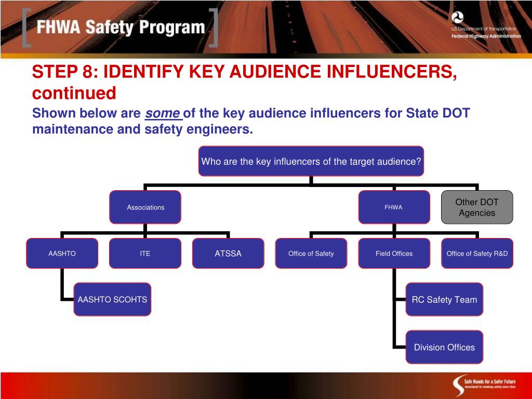
Task: Click the Office of Safety box
Action: [x=311, y=254]
